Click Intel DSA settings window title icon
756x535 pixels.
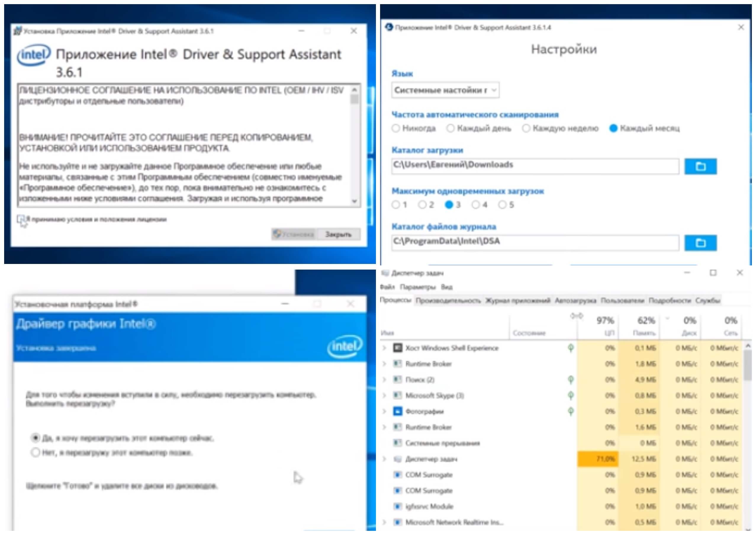click(x=389, y=27)
